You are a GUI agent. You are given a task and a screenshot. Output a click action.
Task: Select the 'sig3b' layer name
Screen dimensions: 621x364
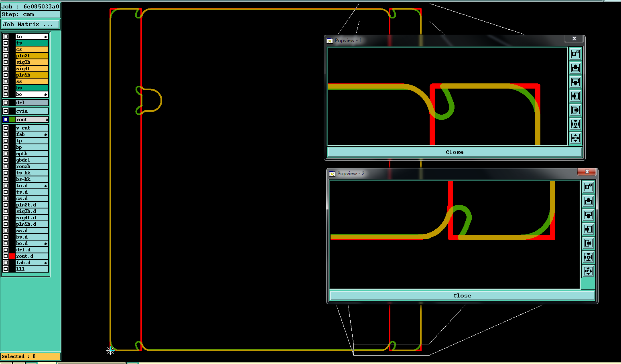tap(32, 62)
